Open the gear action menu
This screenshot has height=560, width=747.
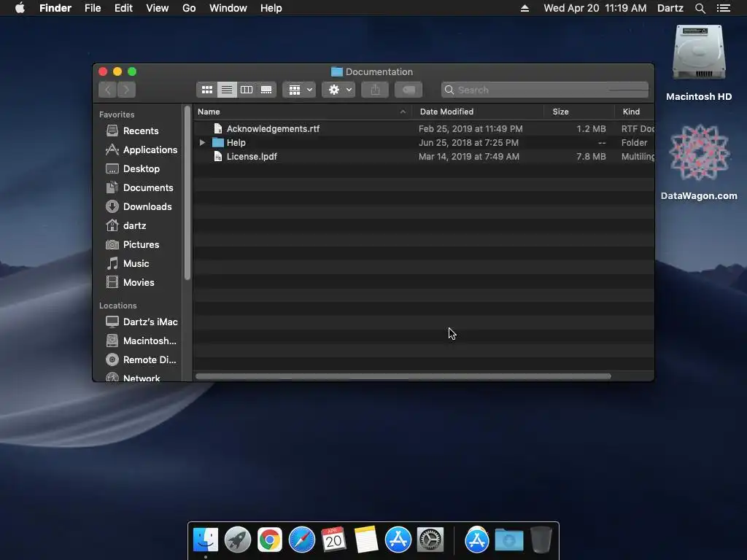click(x=338, y=90)
